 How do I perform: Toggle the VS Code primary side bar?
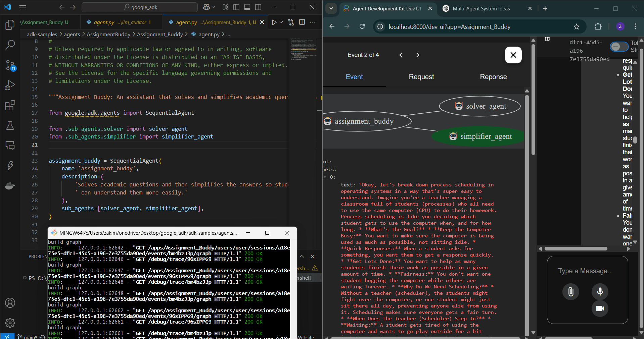(x=236, y=7)
